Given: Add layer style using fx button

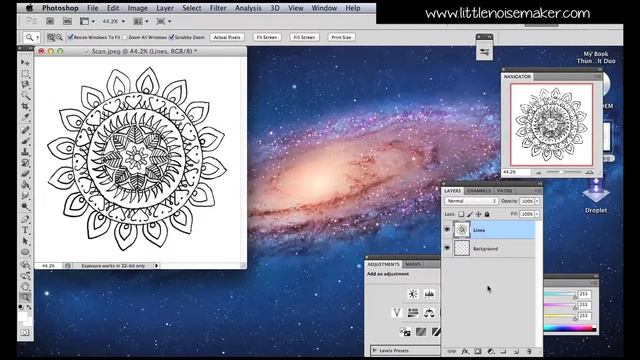Looking at the screenshot, I should click(x=465, y=351).
